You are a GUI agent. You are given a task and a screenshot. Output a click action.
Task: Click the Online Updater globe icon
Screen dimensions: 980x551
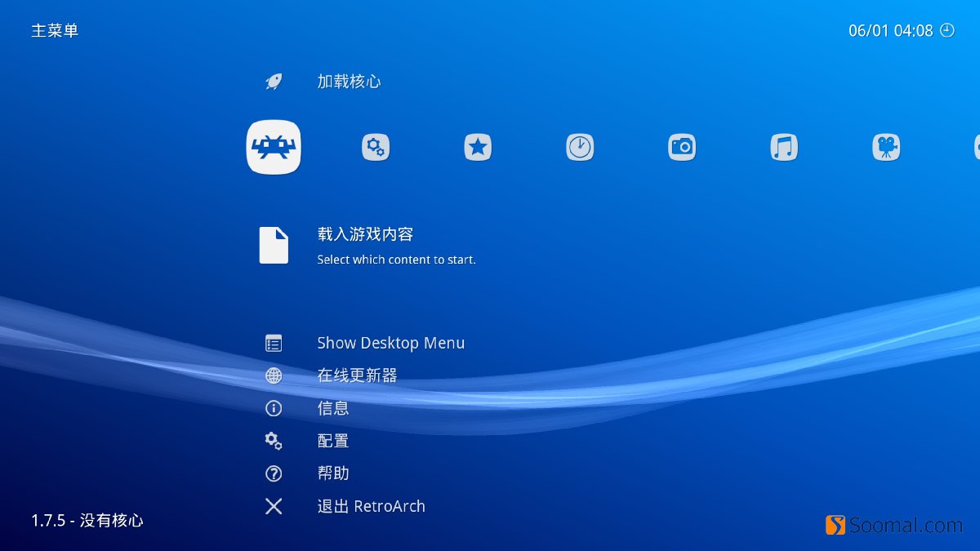click(x=274, y=375)
